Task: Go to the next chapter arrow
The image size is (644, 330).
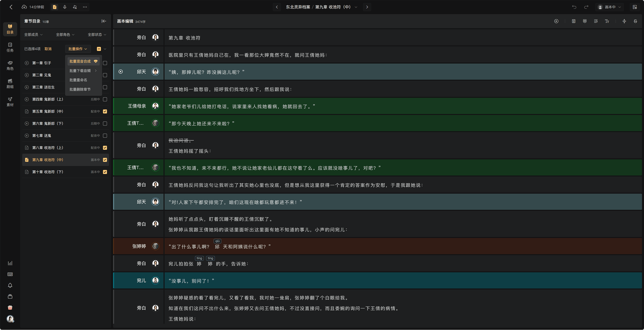Action: tap(367, 7)
